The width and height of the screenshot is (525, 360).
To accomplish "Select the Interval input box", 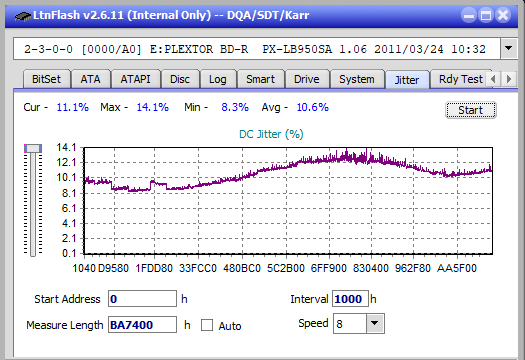I will 350,299.
